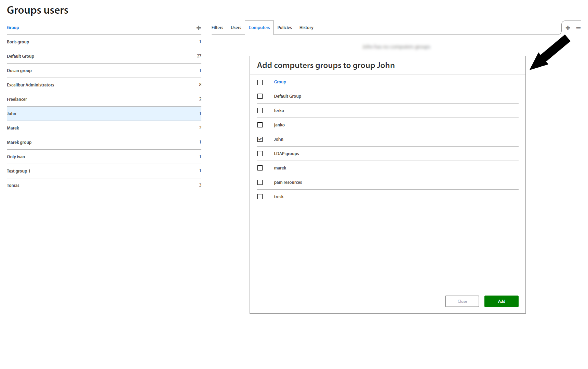Click the plus icon to add a user group

coord(198,28)
